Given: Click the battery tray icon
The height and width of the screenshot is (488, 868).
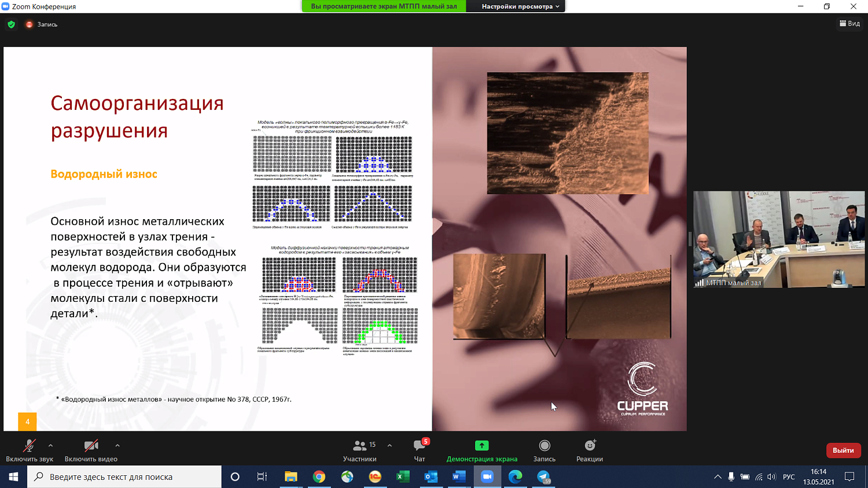Looking at the screenshot, I should (745, 476).
